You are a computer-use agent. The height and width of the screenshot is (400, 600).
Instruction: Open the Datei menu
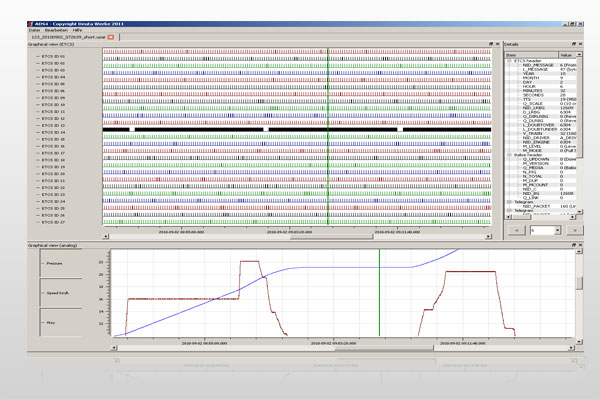pos(34,30)
